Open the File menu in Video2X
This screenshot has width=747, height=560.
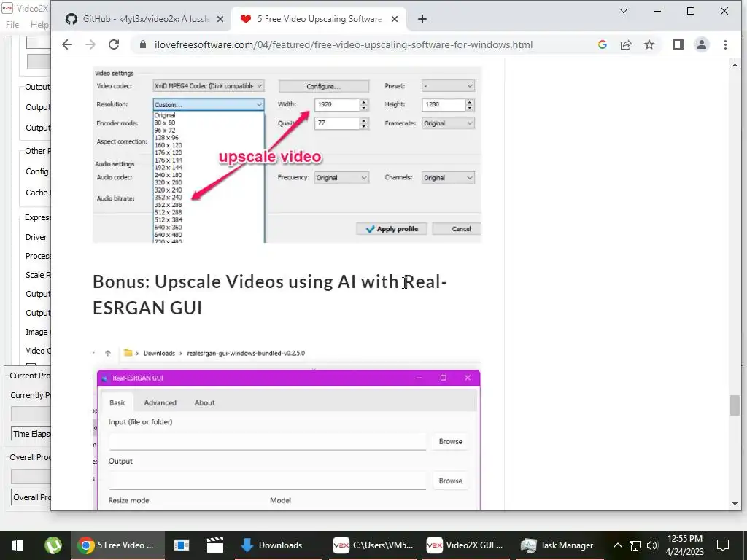click(12, 24)
